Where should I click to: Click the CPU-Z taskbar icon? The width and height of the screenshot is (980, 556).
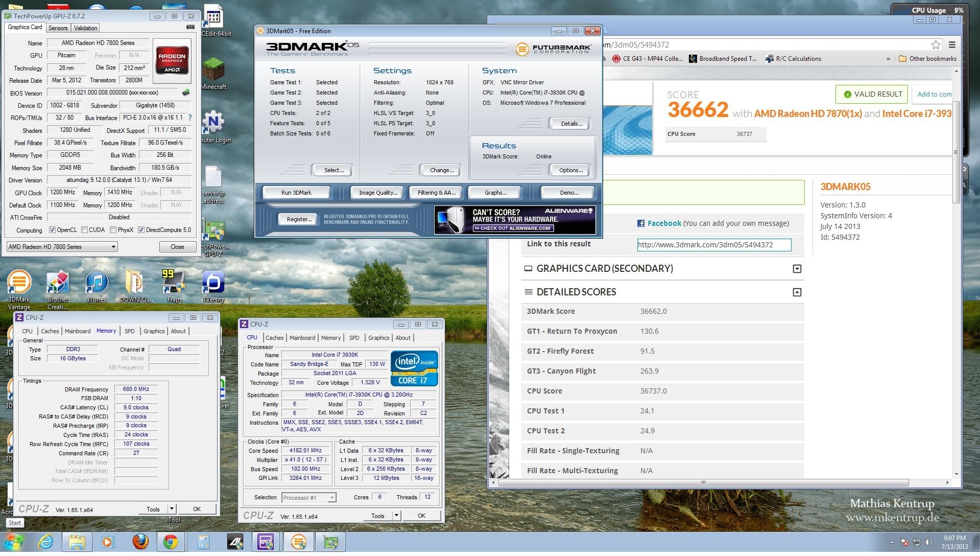(266, 542)
